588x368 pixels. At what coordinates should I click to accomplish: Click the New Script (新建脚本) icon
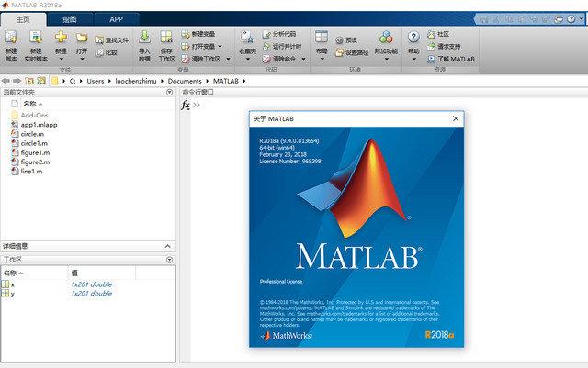click(x=11, y=38)
